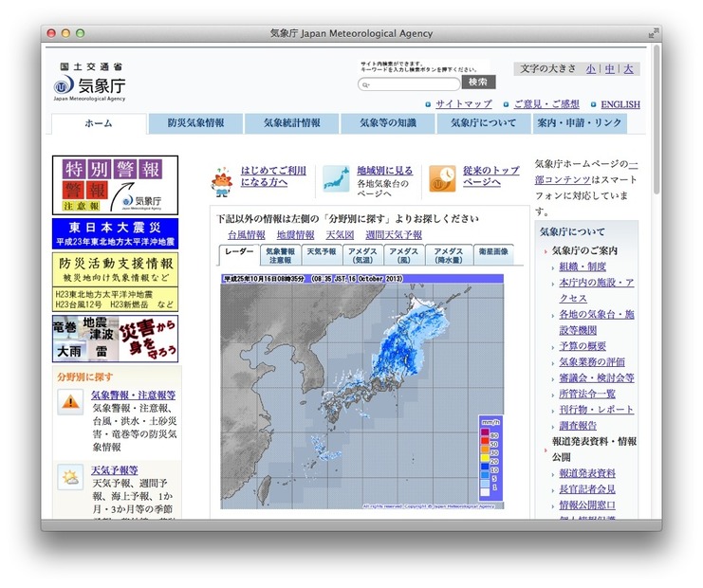Open 天気予報等 link in sidebar
Image resolution: width=703 pixels, height=588 pixels.
[x=115, y=470]
